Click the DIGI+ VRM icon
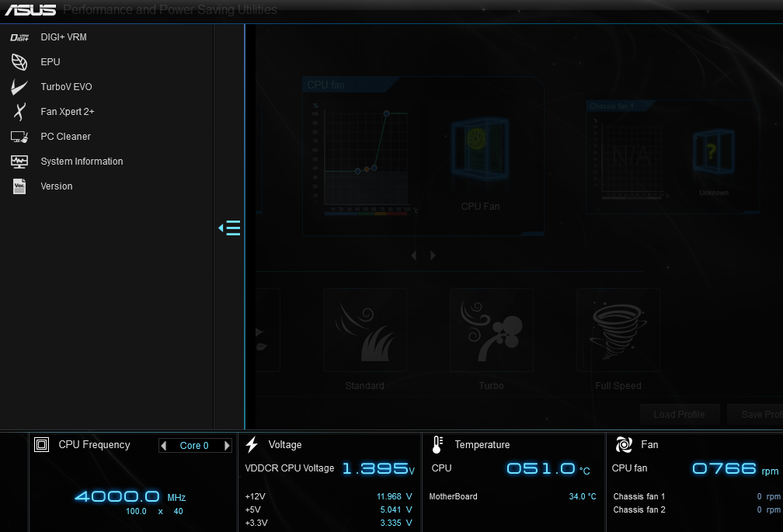The height and width of the screenshot is (532, 783). tap(19, 37)
